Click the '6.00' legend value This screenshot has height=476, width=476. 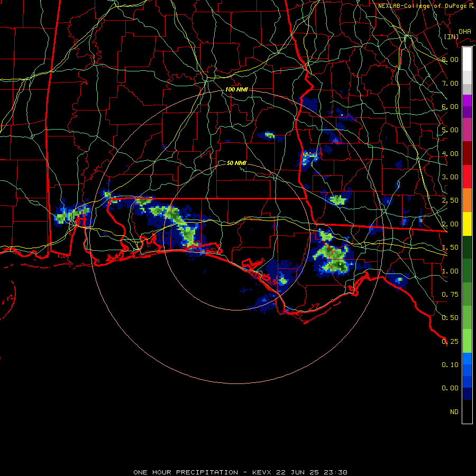click(x=450, y=106)
